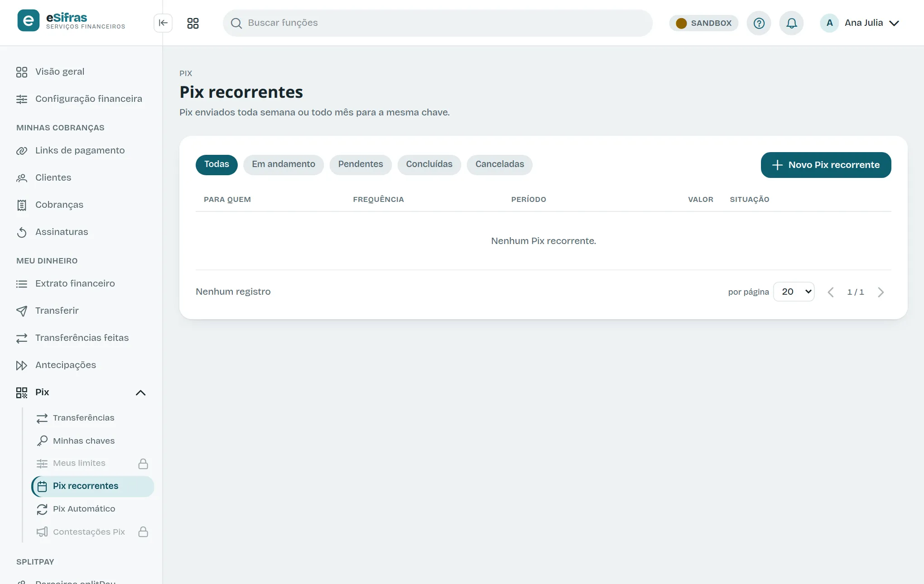
Task: Open locked Meus limites item
Action: pyautogui.click(x=93, y=463)
